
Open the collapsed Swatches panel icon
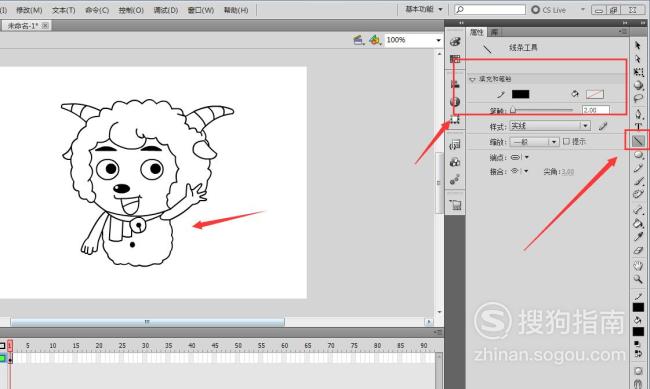(455, 59)
